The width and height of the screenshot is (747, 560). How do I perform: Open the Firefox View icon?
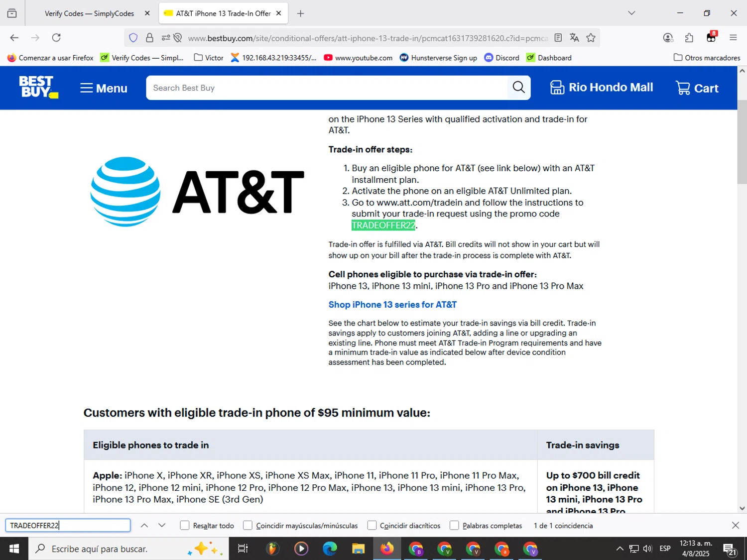12,13
